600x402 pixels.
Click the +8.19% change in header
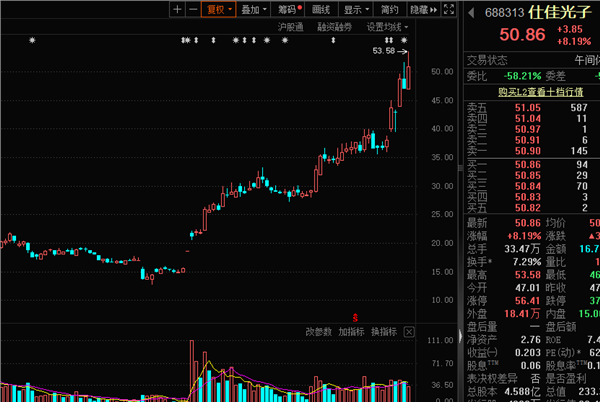(x=574, y=41)
